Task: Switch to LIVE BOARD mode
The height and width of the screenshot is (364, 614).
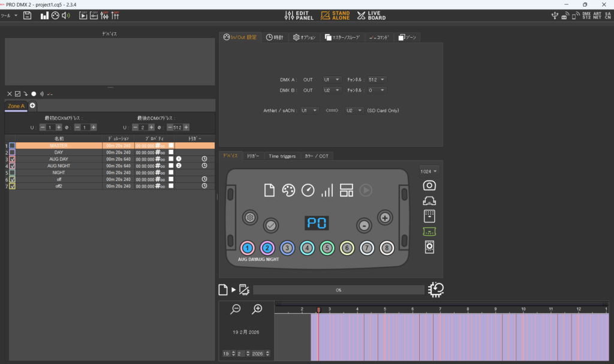Action: [371, 15]
